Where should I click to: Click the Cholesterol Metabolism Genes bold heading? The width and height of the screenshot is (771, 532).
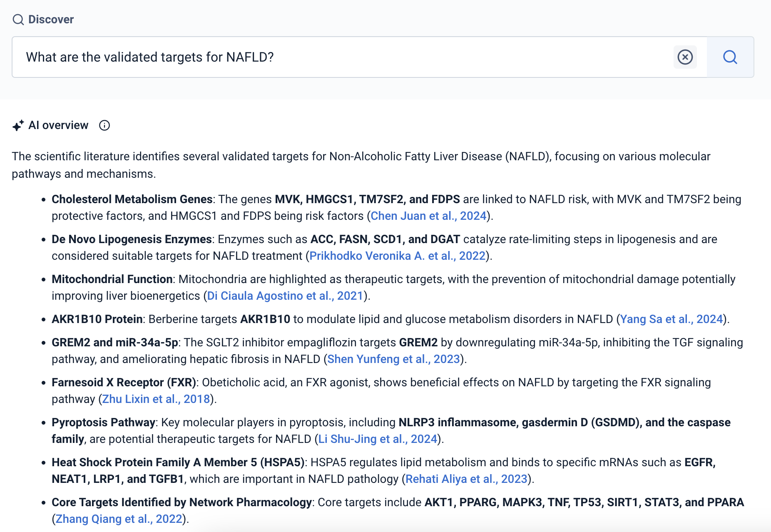(x=132, y=199)
